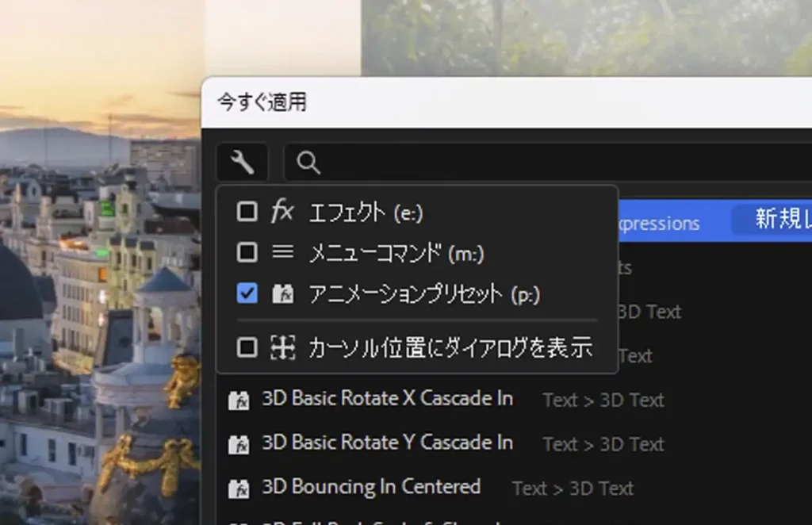This screenshot has height=525, width=812.
Task: Click preset icon for 3D Basic Rotate X
Action: tap(239, 400)
